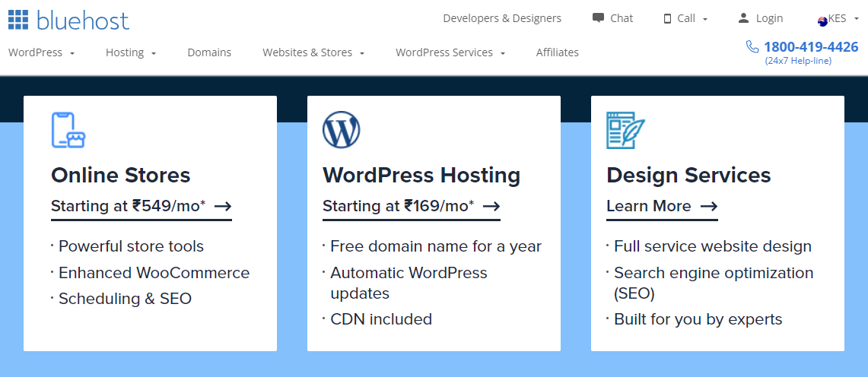The height and width of the screenshot is (377, 868).
Task: Click the helpline phone handset icon
Action: (752, 46)
